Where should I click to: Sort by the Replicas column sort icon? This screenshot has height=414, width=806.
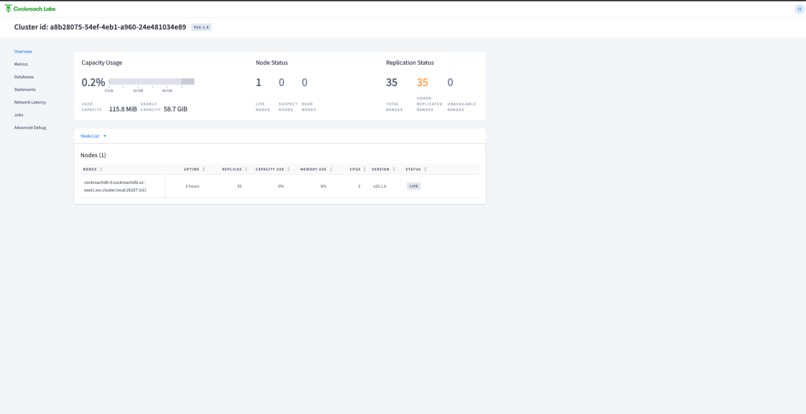246,169
